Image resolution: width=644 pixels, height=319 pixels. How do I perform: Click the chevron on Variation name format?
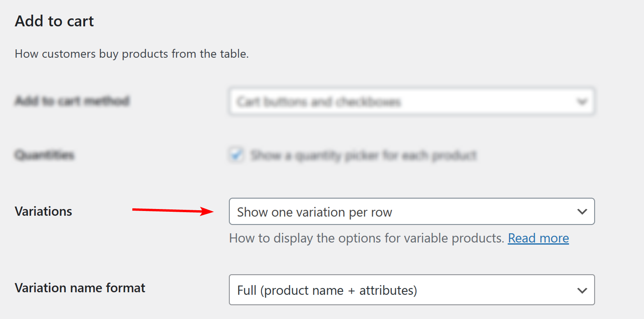[582, 290]
